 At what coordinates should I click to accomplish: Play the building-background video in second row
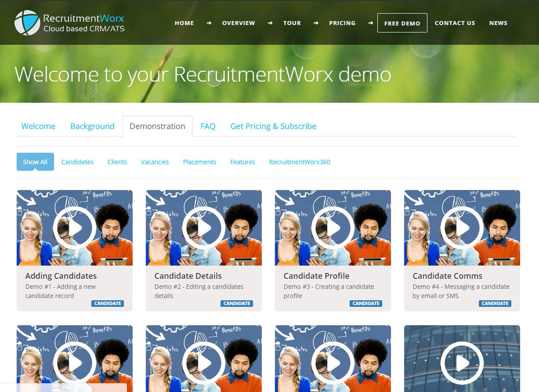tap(462, 363)
